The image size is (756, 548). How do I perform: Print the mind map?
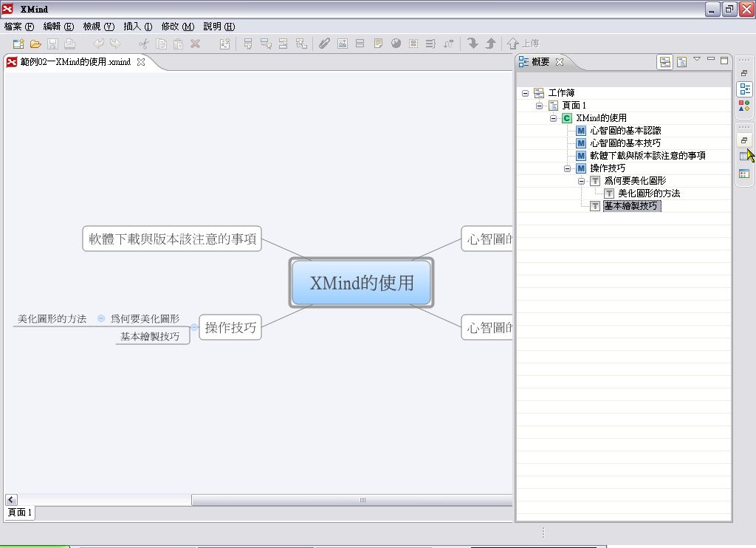70,44
